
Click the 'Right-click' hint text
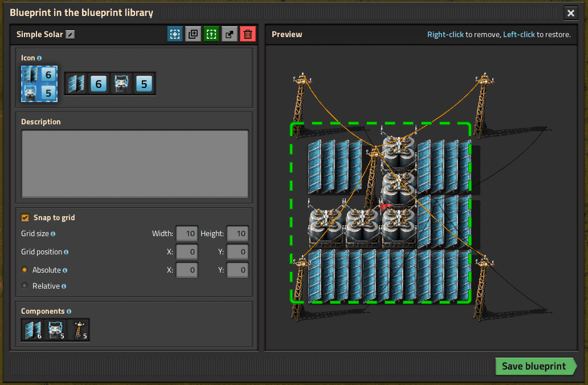445,35
